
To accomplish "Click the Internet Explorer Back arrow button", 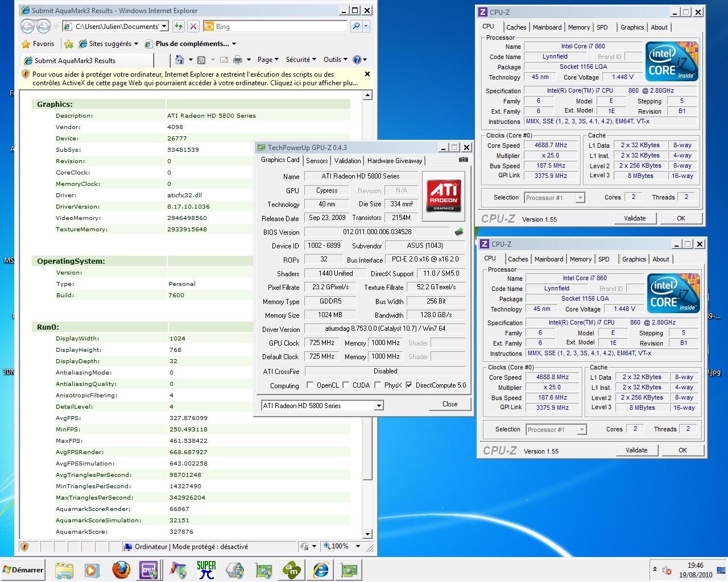I will tap(27, 26).
